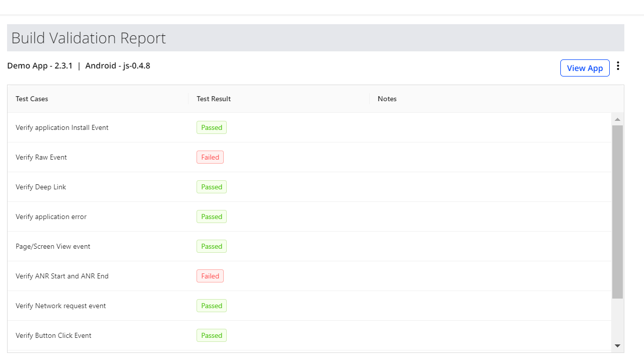The height and width of the screenshot is (359, 644).
Task: Click Failed badge for Verify Raw Event
Action: coord(210,157)
